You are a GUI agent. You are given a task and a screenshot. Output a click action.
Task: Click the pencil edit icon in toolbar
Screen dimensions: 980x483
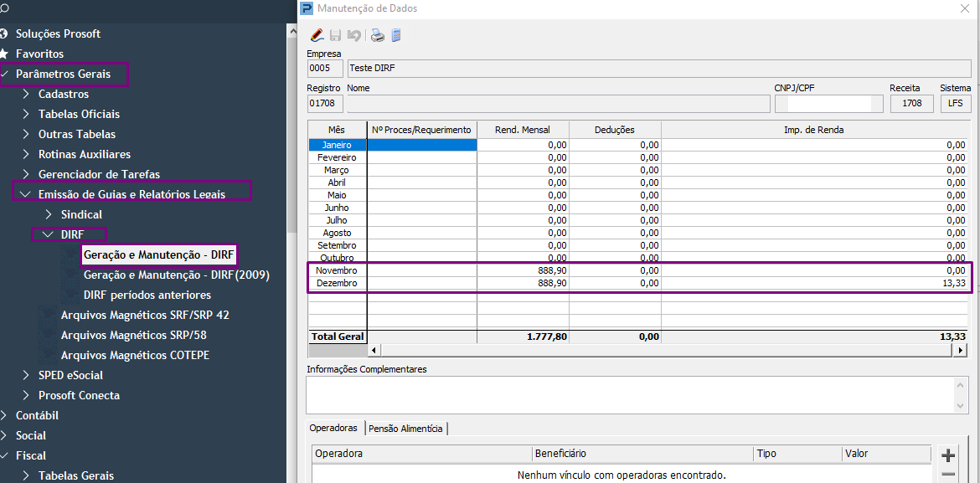tap(317, 35)
